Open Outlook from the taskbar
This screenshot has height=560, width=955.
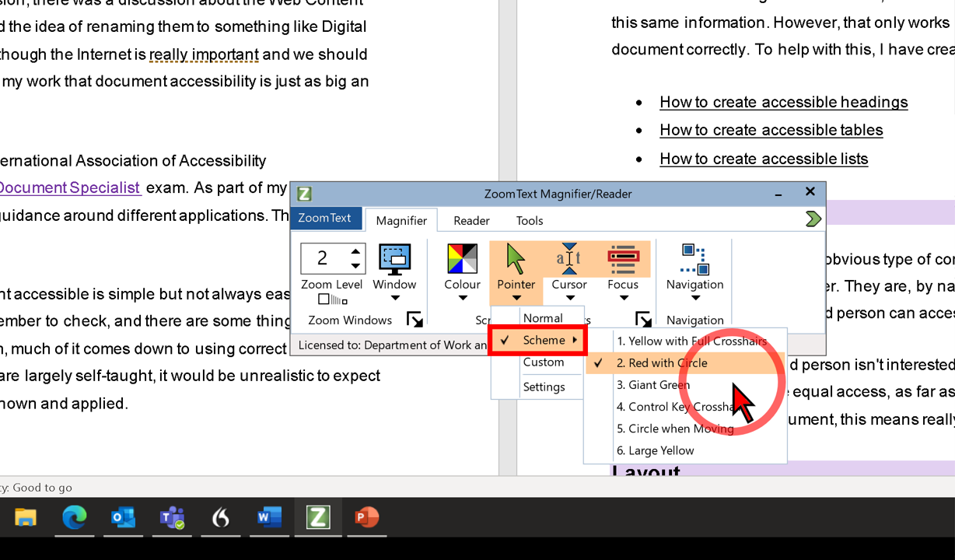coord(123,517)
